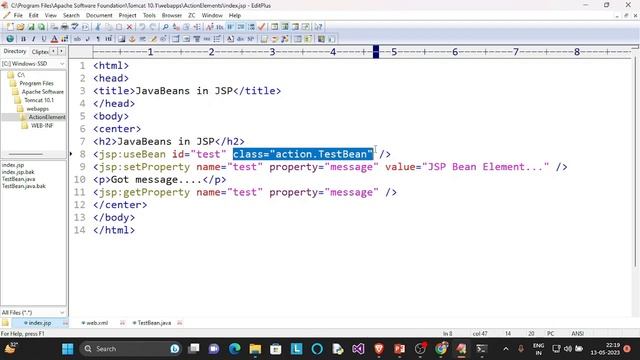The height and width of the screenshot is (360, 640).
Task: Select the Apache Software folder in tree
Action: tap(42, 92)
